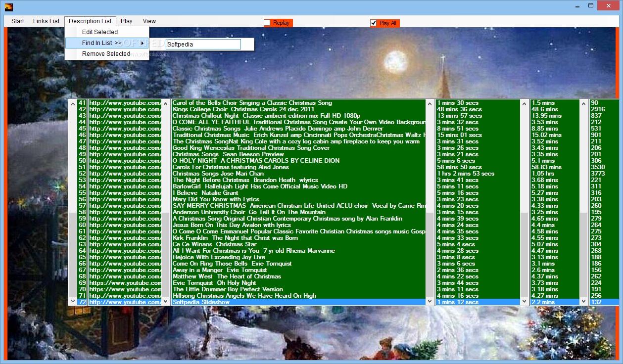Choose Edit Selected from dropdown menu
The image size is (623, 364).
[x=107, y=32]
